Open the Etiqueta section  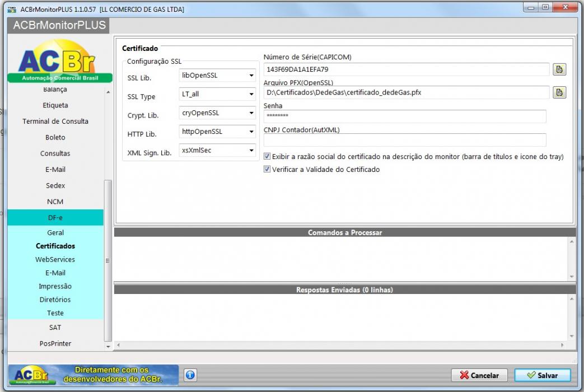pyautogui.click(x=55, y=105)
